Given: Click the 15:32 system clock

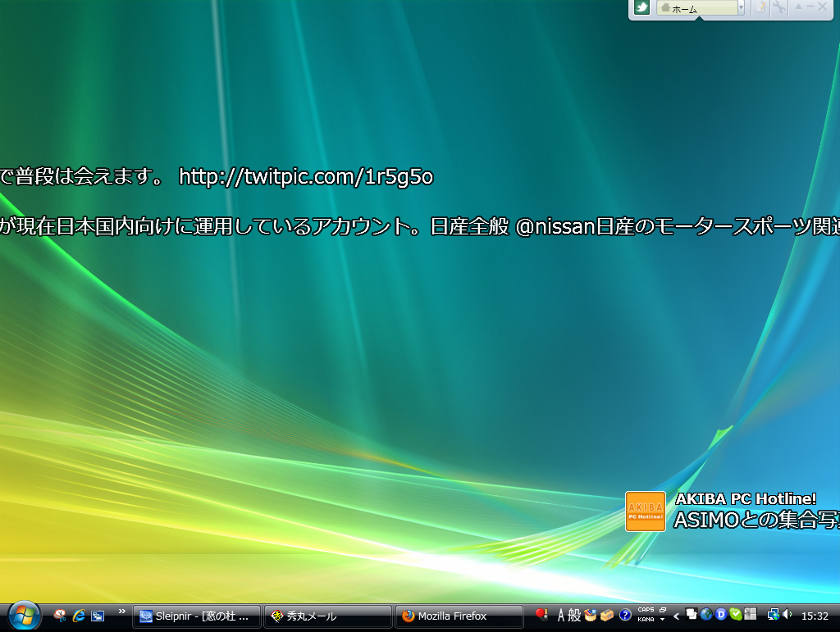Looking at the screenshot, I should click(x=815, y=616).
